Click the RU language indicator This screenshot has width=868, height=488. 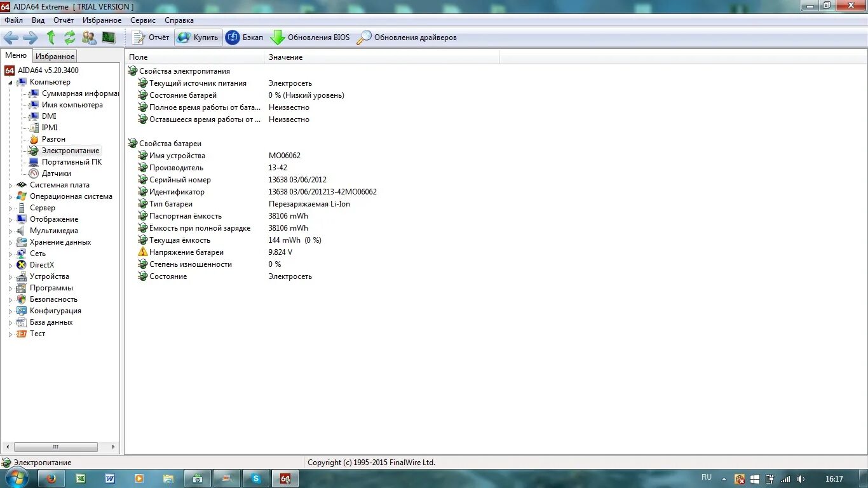click(707, 477)
